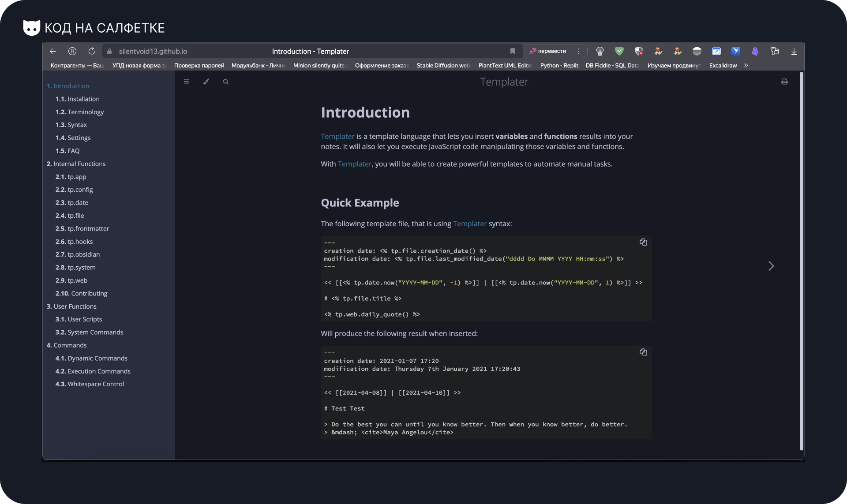847x504 pixels.
Task: Expand hidden bookmarks with double chevron
Action: point(746,65)
